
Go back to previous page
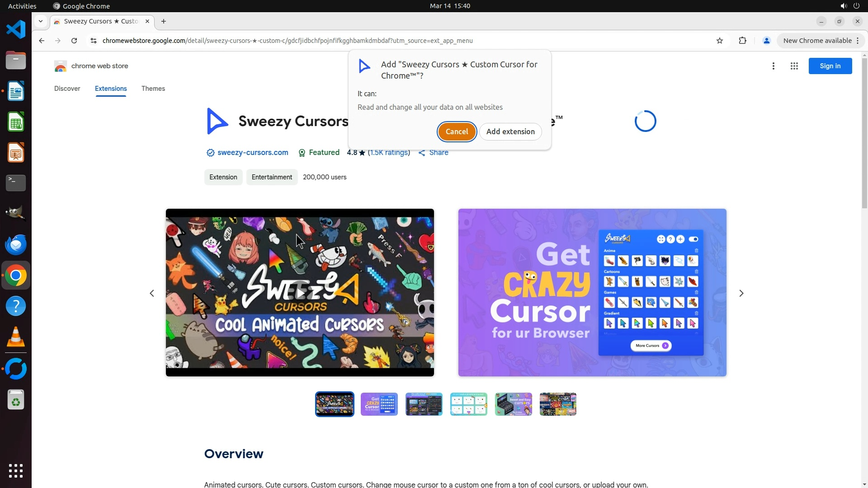(42, 41)
